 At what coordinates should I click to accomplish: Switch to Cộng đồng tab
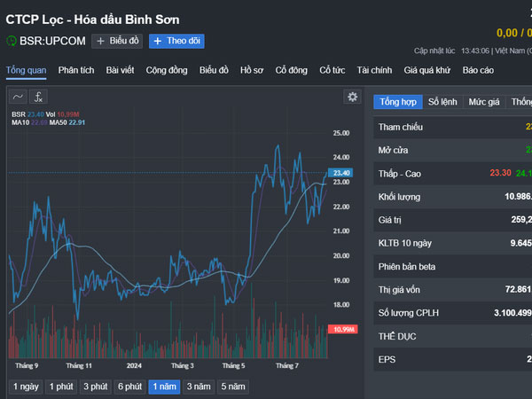167,70
